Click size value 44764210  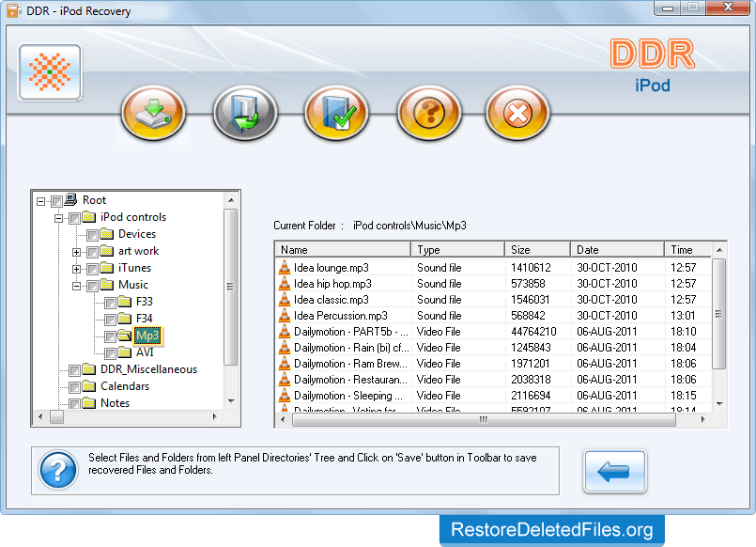(533, 332)
